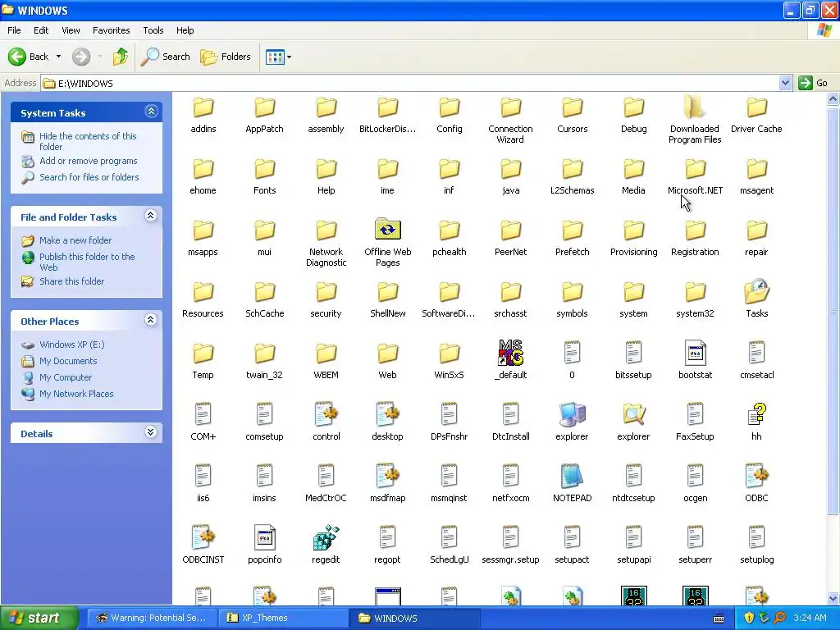Click Make a new folder link

click(75, 240)
